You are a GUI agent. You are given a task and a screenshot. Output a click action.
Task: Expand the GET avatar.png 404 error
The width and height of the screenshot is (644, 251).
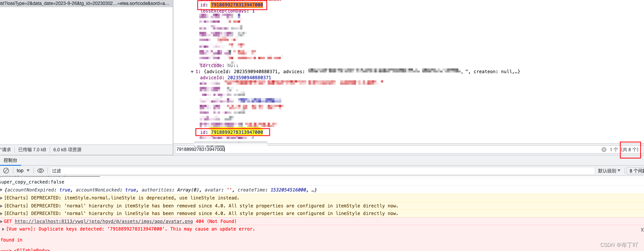click(2, 221)
